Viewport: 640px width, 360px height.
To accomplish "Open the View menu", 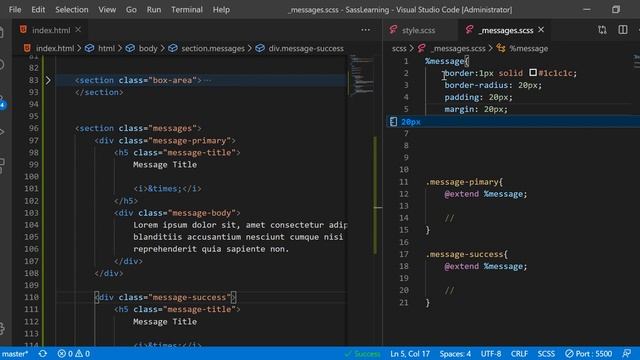I will (x=107, y=9).
